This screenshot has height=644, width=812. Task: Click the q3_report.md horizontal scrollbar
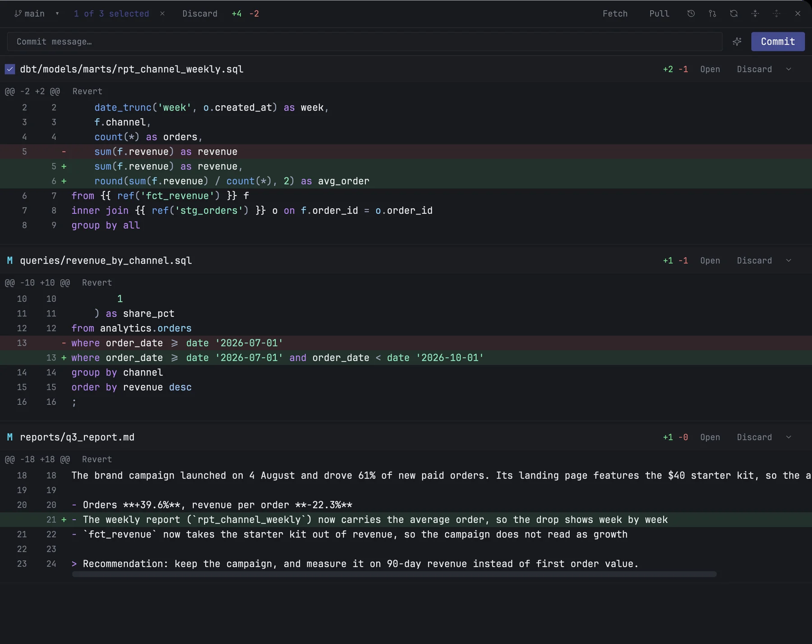[394, 574]
